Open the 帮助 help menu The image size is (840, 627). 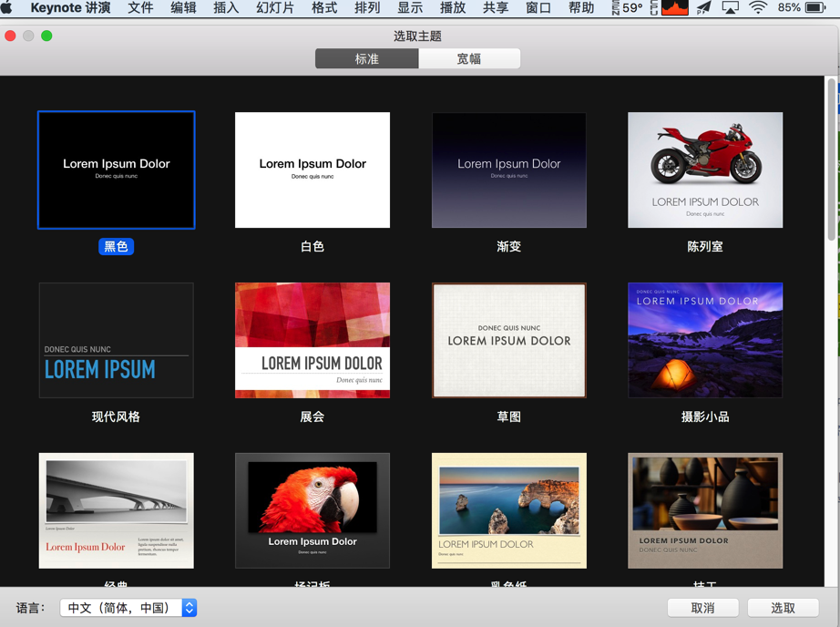pos(581,7)
